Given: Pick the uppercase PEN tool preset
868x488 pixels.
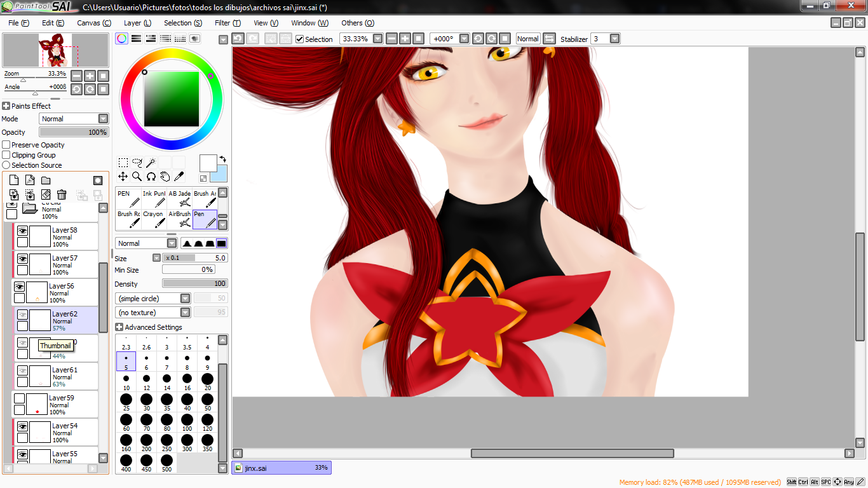Looking at the screenshot, I should coord(128,199).
